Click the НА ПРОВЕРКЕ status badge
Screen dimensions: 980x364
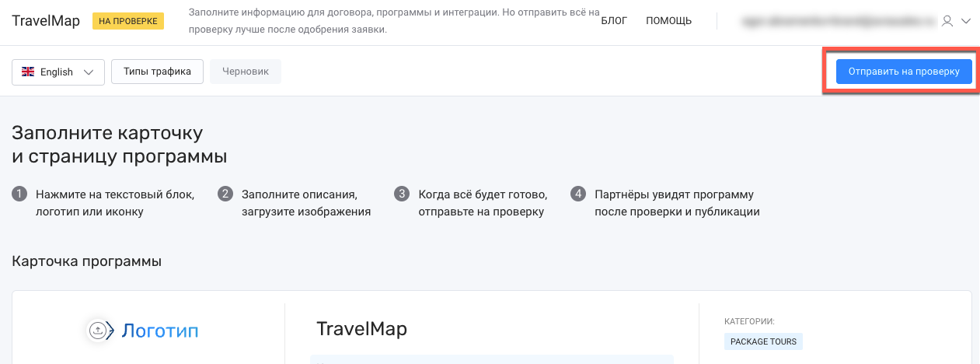128,21
